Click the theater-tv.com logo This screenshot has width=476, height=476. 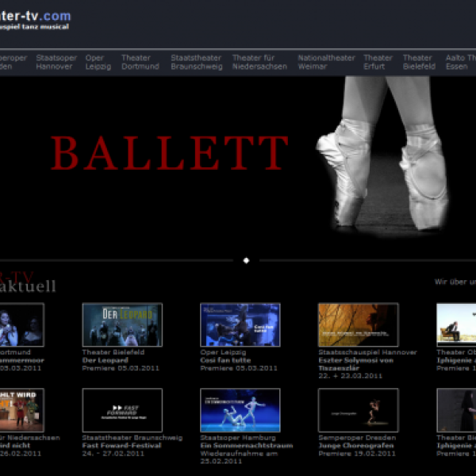(x=35, y=20)
